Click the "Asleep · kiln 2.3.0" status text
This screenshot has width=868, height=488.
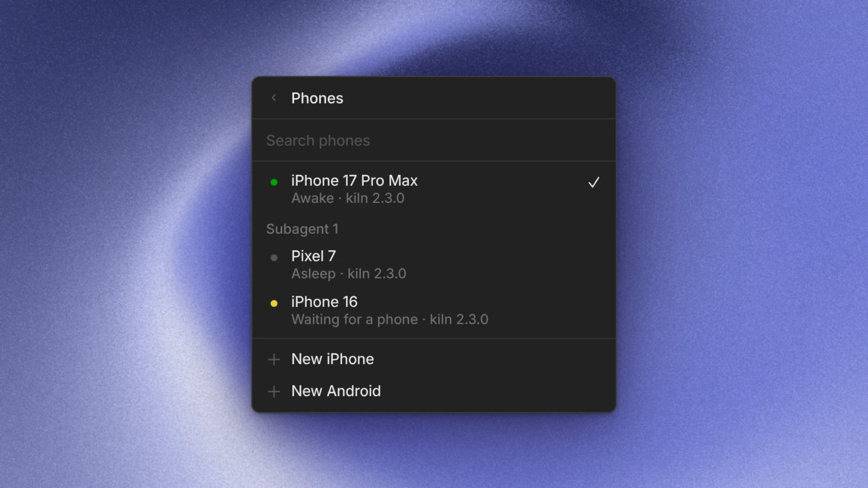349,274
